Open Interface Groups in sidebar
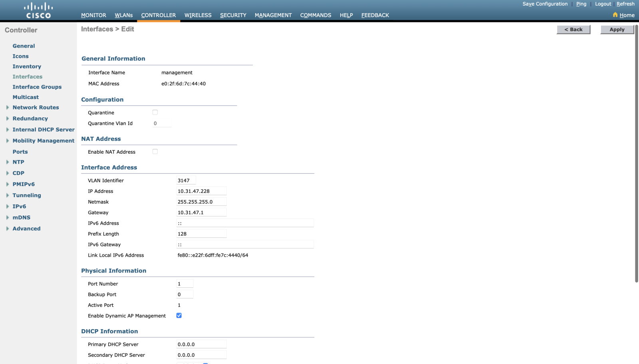 37,87
